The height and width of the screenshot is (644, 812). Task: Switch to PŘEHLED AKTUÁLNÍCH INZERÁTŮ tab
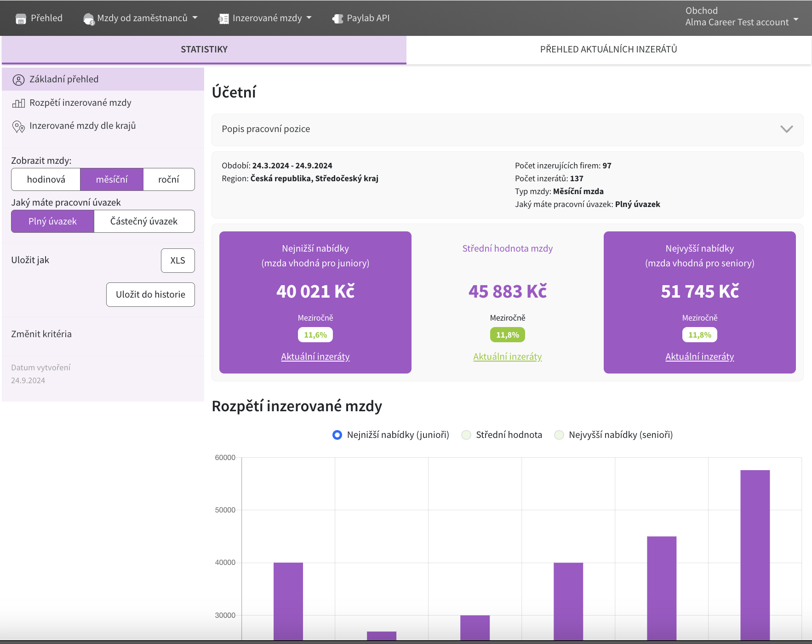point(609,49)
